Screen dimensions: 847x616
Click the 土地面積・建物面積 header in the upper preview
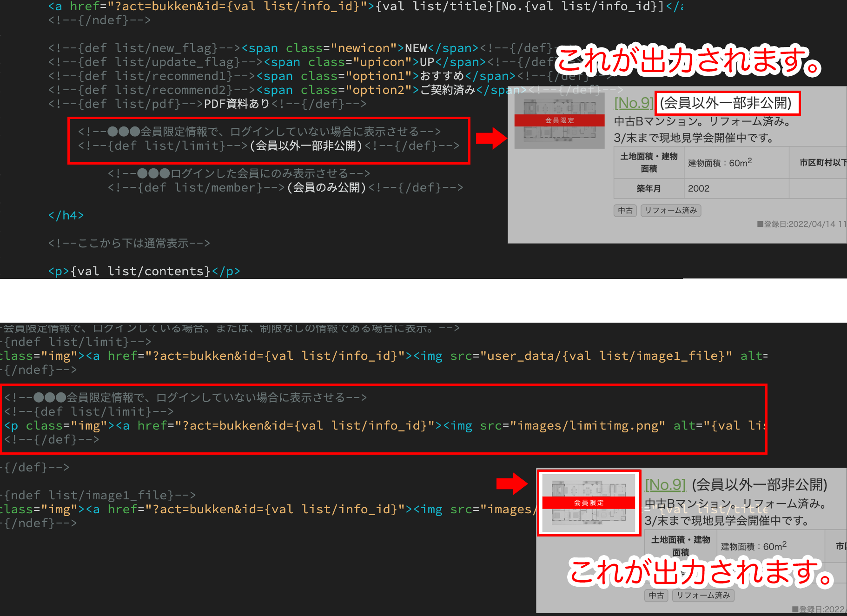tap(648, 162)
